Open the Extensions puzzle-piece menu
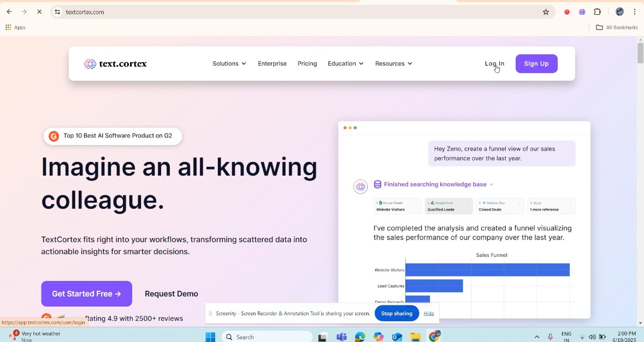644x342 pixels. pos(597,12)
